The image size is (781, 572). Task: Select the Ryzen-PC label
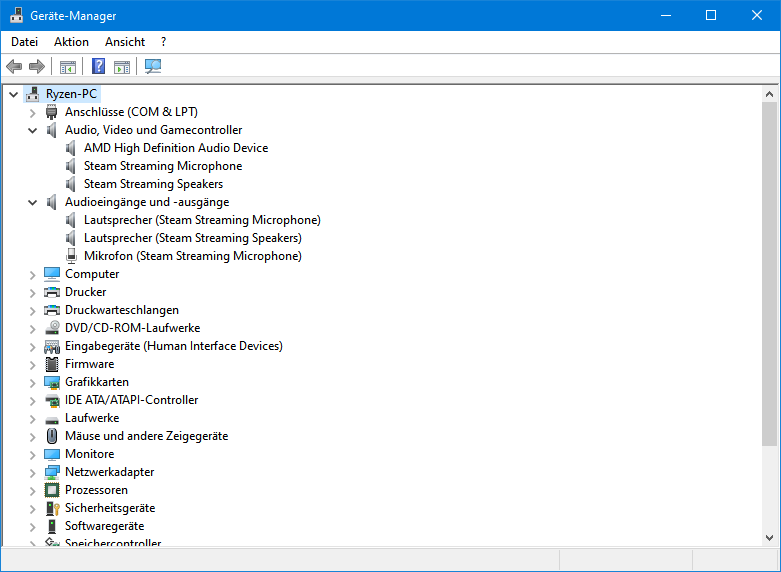71,94
